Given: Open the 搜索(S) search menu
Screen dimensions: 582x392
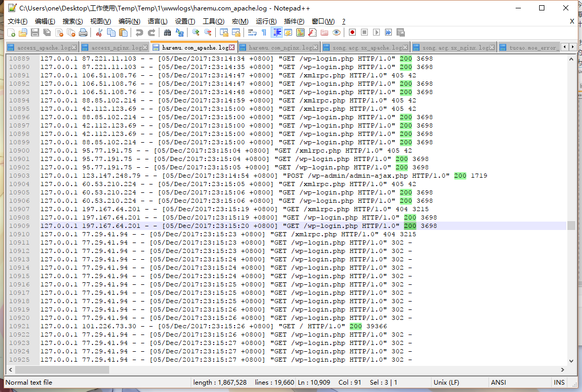Looking at the screenshot, I should [73, 21].
